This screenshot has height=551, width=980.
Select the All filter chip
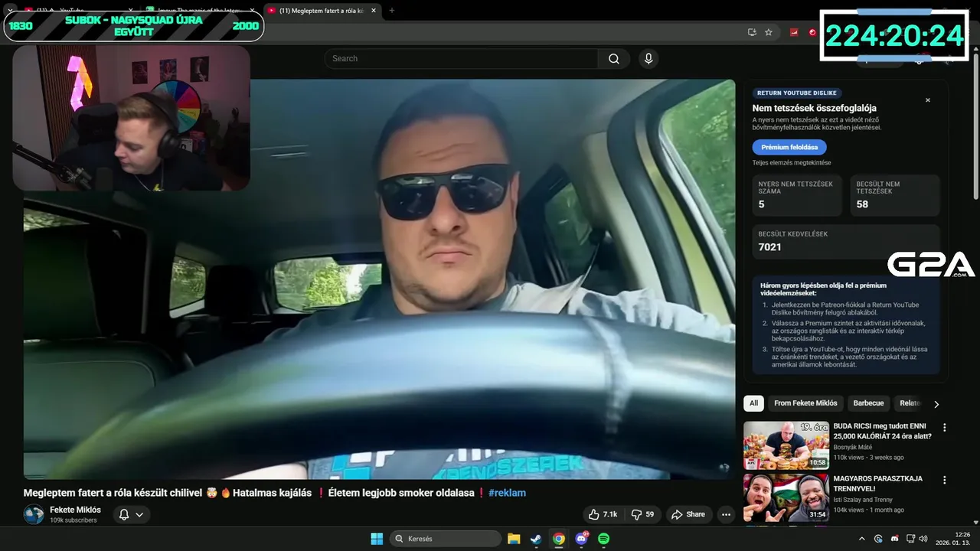[x=753, y=403]
